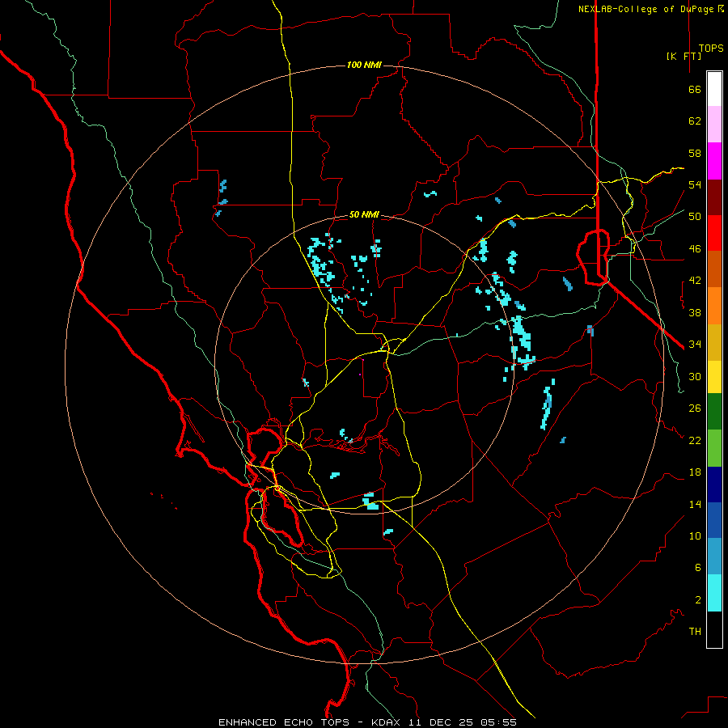The width and height of the screenshot is (728, 728).
Task: Click the legend value '14'
Action: 695,504
